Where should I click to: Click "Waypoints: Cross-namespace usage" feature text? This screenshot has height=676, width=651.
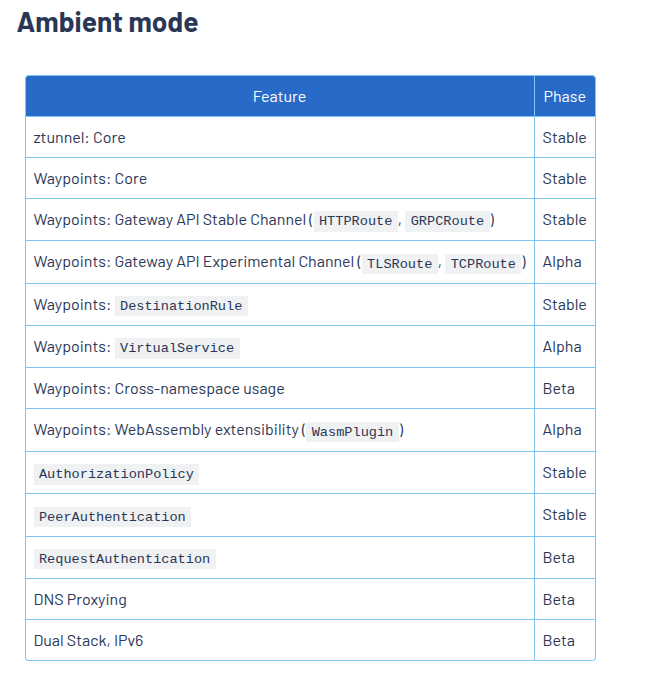(159, 389)
